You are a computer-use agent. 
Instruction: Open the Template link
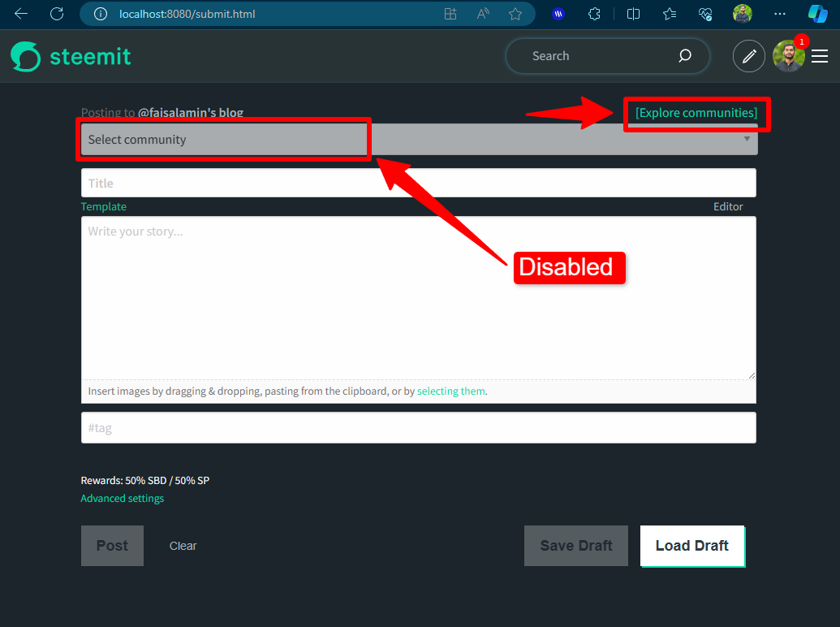(x=103, y=206)
